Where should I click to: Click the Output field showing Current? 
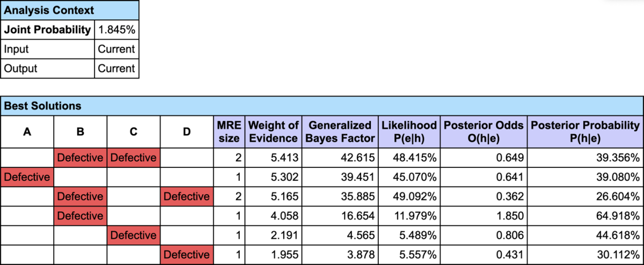116,69
